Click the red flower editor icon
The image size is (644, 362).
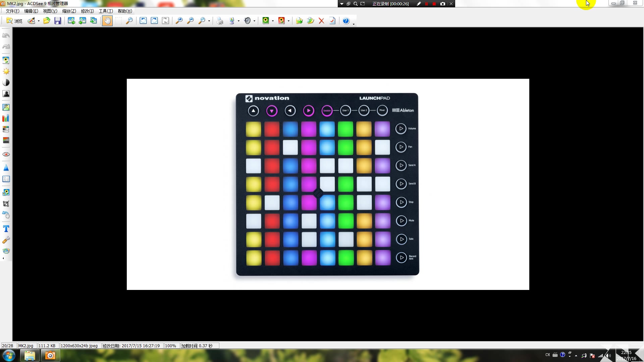[281, 21]
